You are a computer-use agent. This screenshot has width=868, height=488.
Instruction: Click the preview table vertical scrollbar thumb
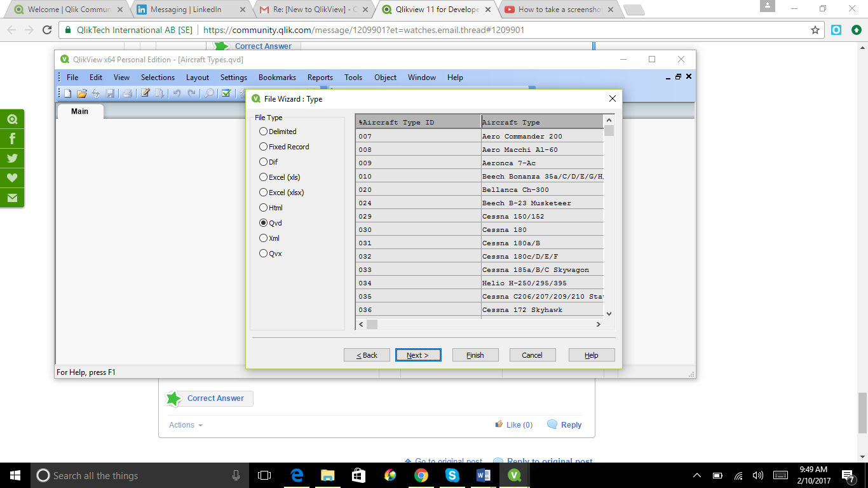pyautogui.click(x=609, y=131)
